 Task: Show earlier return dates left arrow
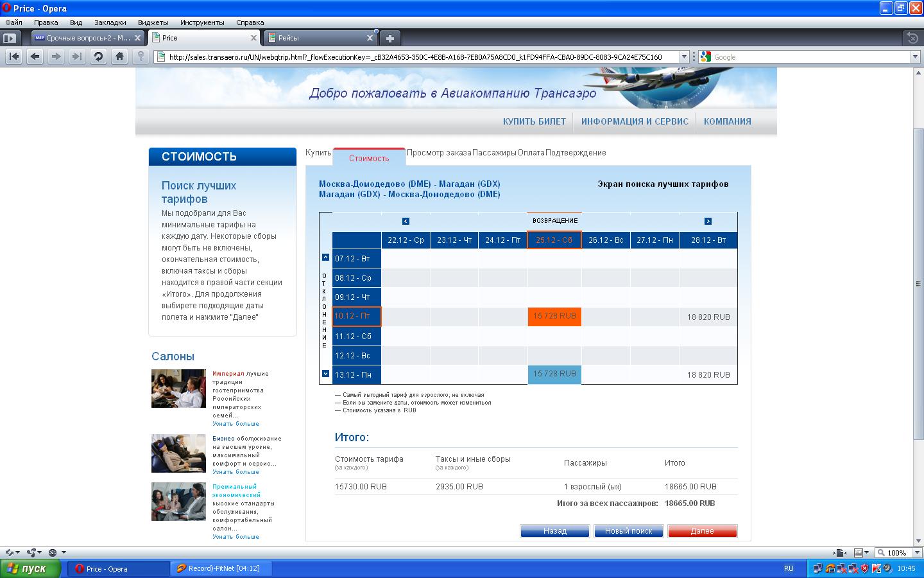point(406,221)
